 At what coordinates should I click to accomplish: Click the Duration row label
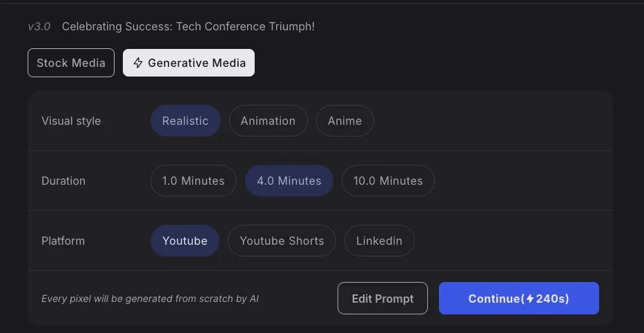click(64, 181)
